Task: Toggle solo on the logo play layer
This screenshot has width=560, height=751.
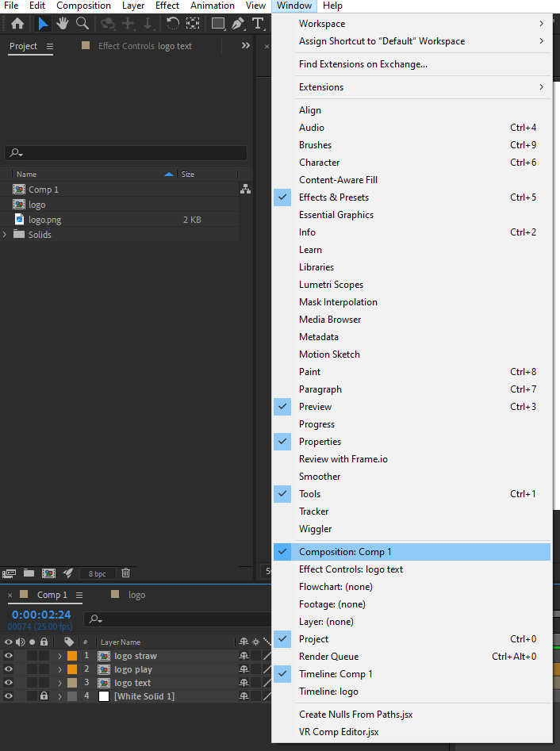Action: tap(32, 669)
